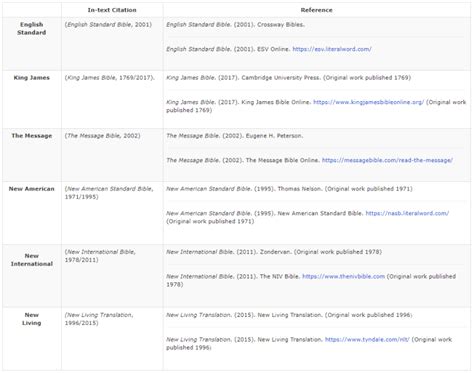Click citation '(New Living Translation, 1996/2015)'
Viewport: 474px width, 373px height.
pos(99,319)
